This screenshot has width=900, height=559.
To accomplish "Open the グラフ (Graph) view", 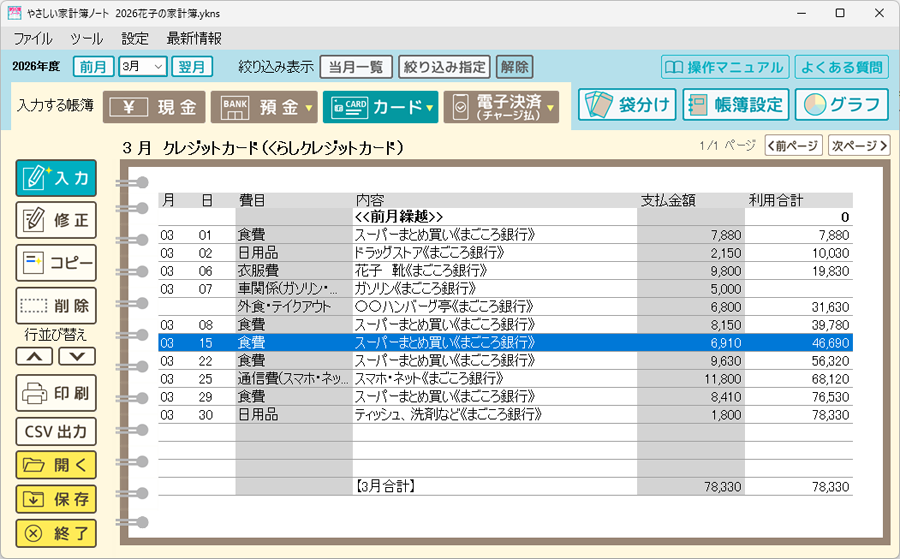I will click(842, 105).
